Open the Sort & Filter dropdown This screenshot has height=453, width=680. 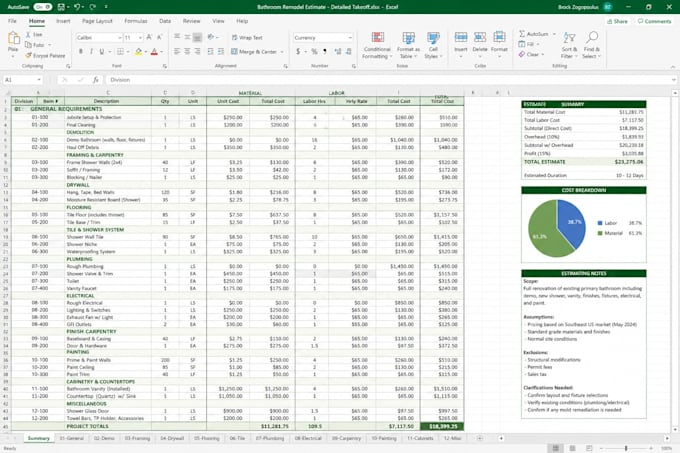coord(569,45)
